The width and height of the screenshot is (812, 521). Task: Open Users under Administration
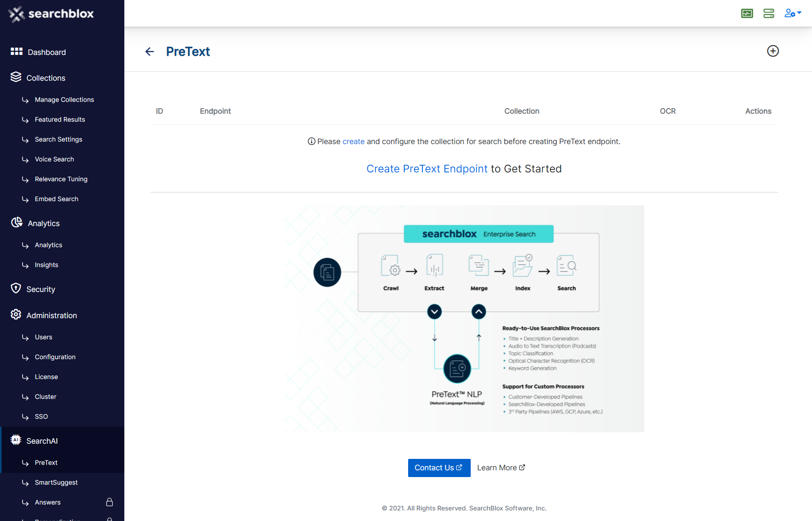(x=44, y=337)
